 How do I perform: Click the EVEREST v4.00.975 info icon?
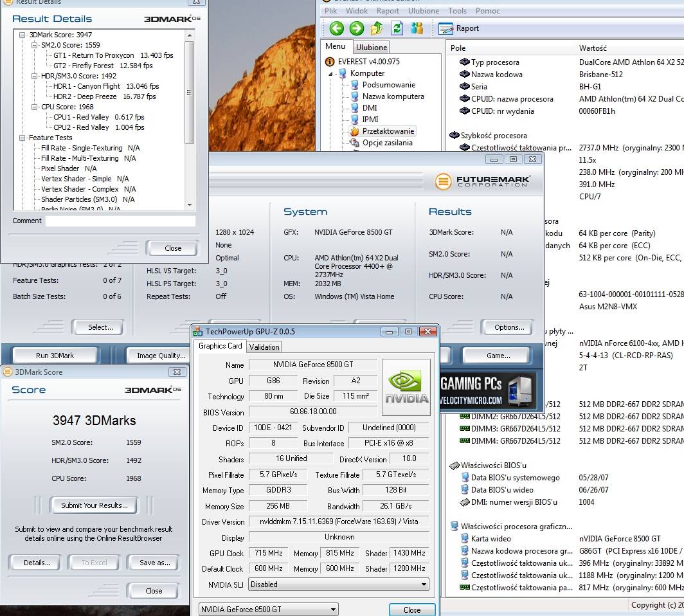(330, 62)
